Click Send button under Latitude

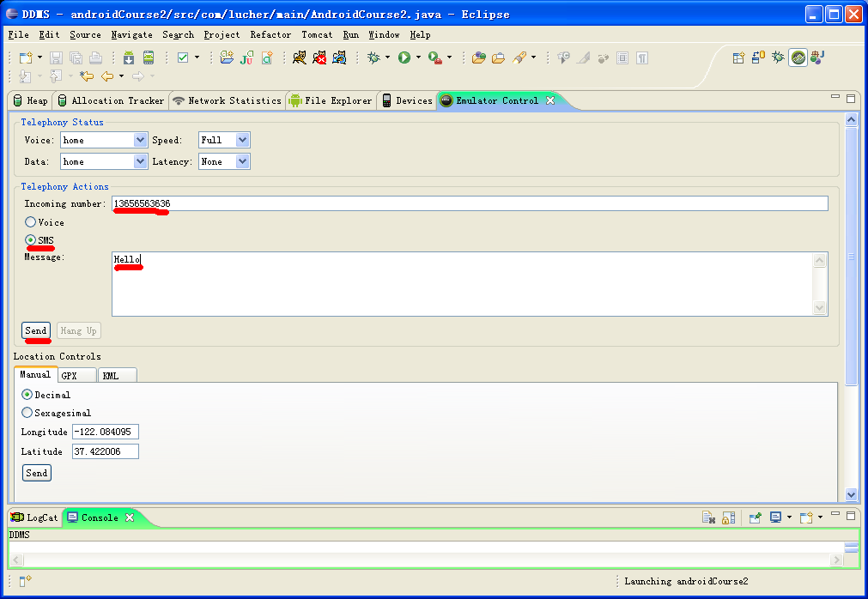coord(37,473)
